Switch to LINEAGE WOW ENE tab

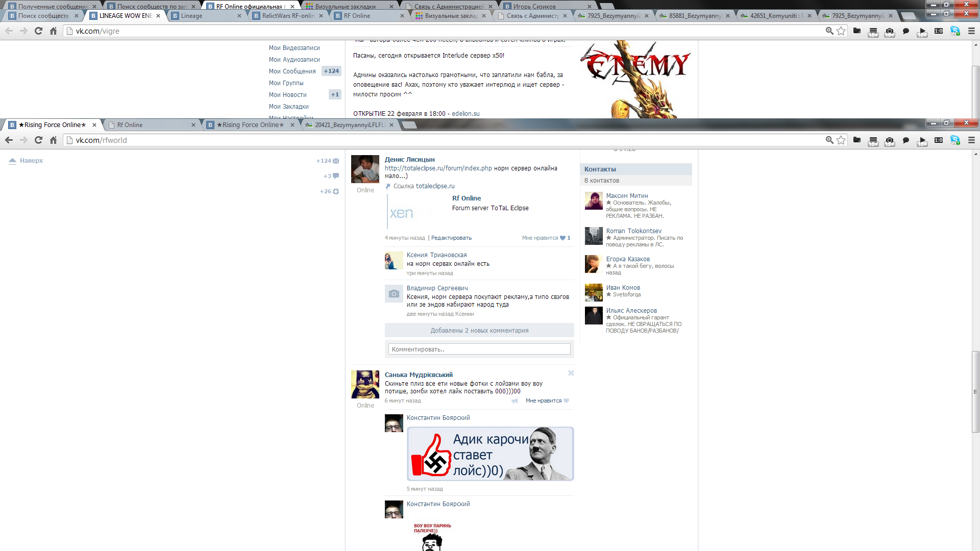point(126,16)
